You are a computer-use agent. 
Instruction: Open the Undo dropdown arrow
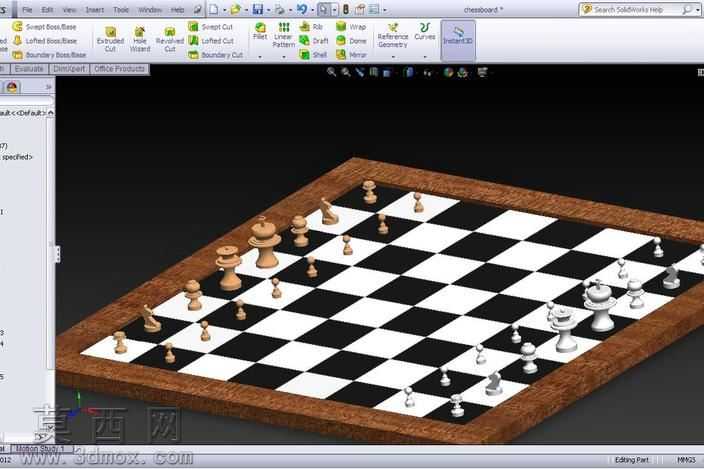coord(312,9)
